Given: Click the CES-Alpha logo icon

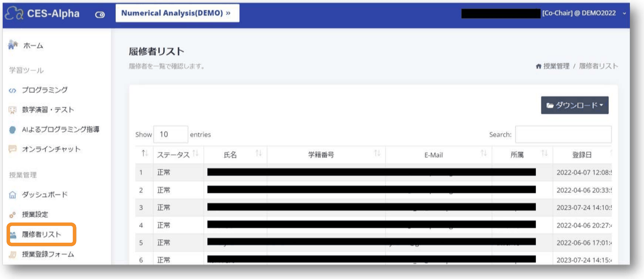Looking at the screenshot, I should 14,13.
